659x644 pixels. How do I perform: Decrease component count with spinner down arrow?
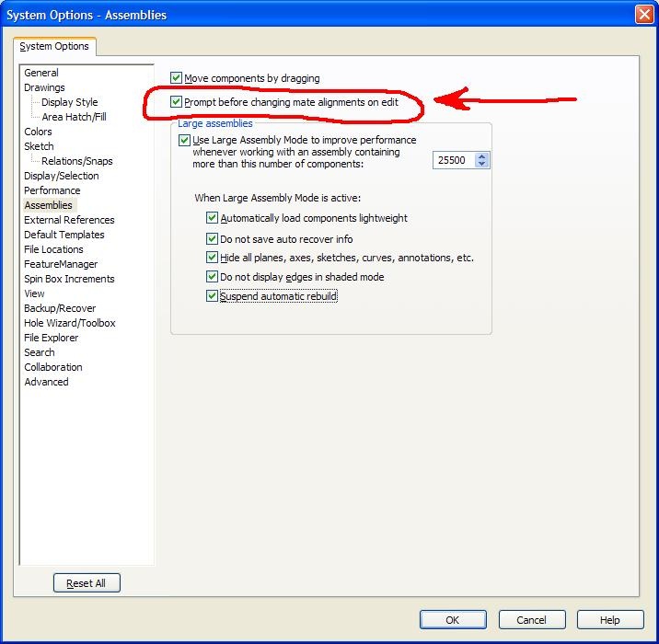point(481,164)
